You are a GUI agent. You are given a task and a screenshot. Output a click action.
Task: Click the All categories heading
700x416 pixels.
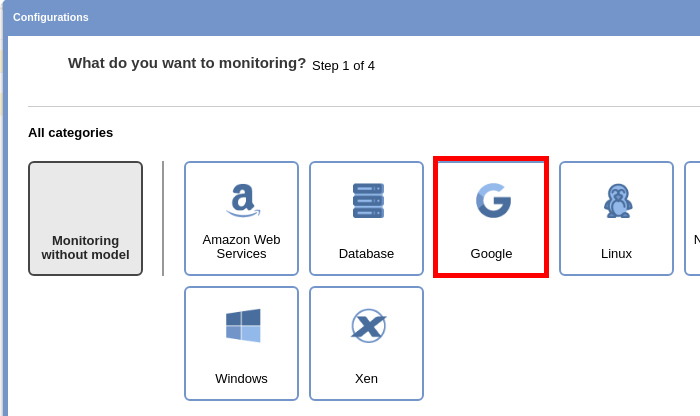point(70,133)
